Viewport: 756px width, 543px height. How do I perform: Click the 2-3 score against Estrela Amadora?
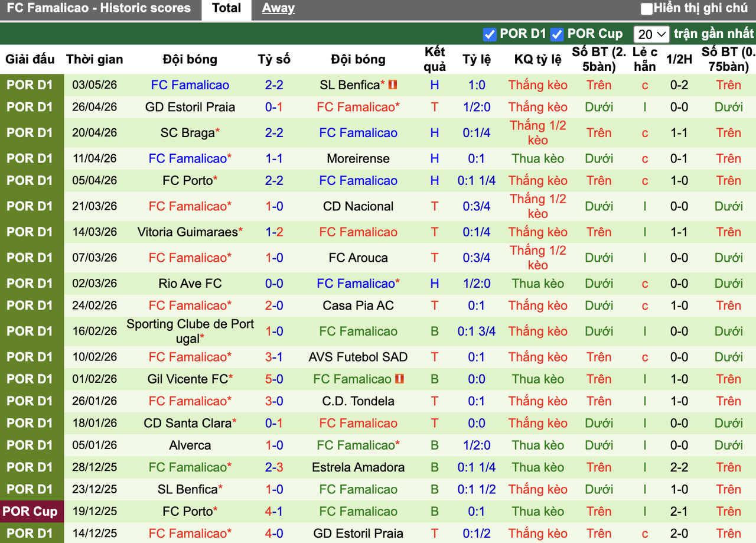click(x=274, y=467)
